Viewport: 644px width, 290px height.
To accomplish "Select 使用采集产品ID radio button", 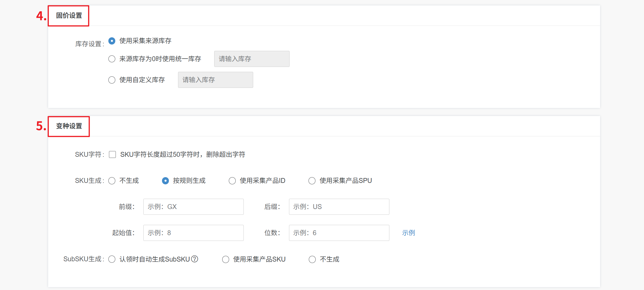I will click(x=232, y=181).
